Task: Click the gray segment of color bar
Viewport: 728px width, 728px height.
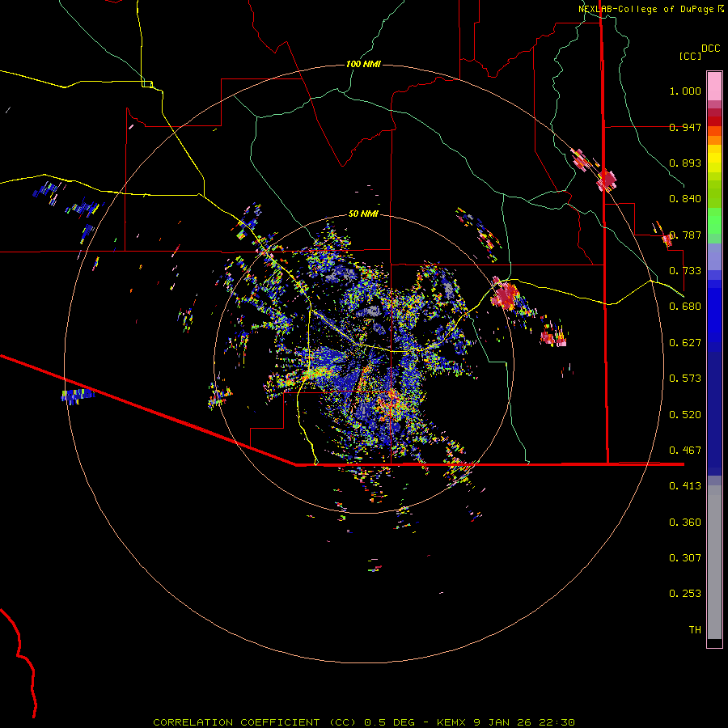Action: coord(714,562)
